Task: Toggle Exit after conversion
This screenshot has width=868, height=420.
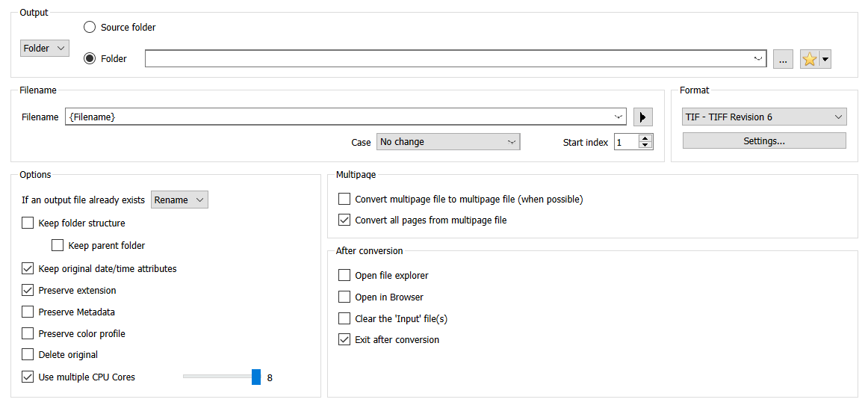Action: [x=344, y=339]
